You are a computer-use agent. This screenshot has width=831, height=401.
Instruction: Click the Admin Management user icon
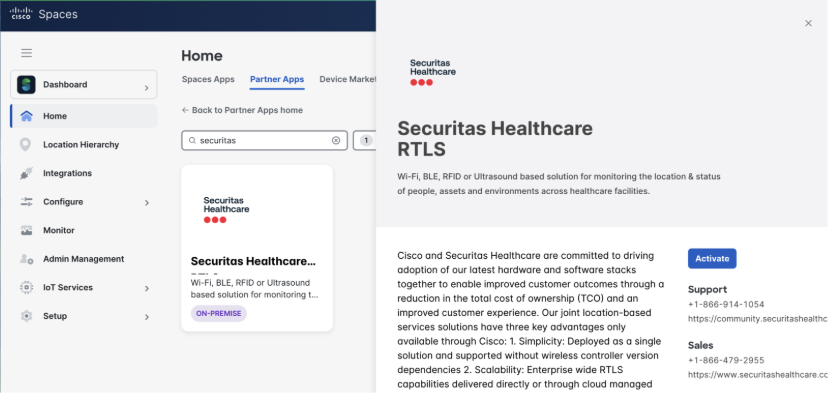26,259
